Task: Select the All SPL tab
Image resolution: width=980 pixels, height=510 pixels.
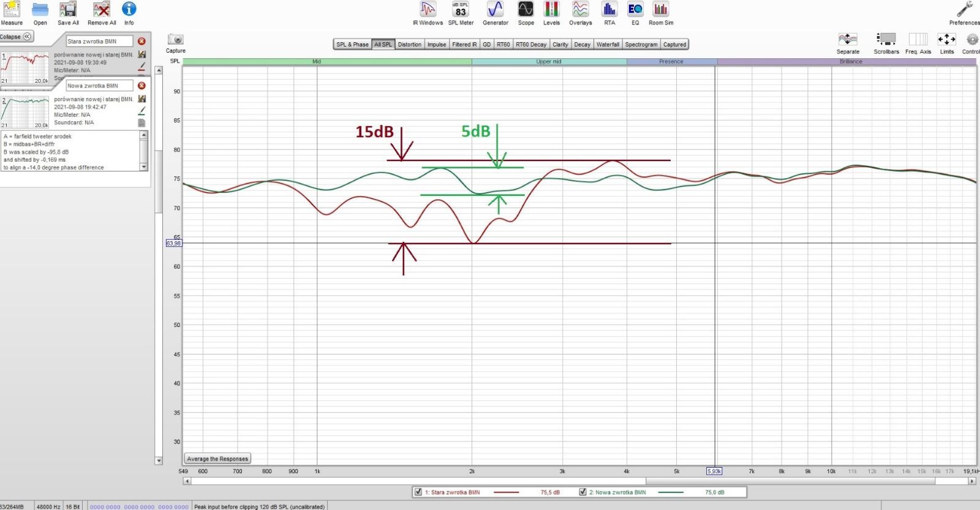Action: [383, 44]
